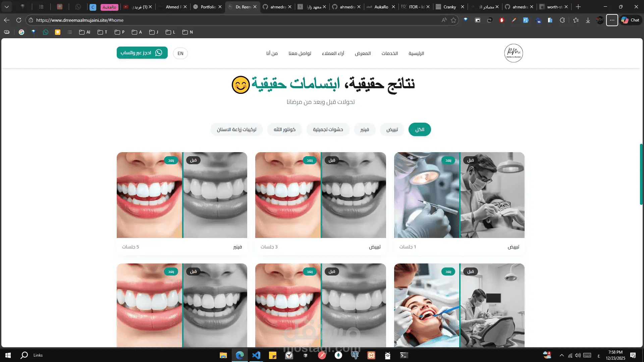Viewport: 644px width, 362px height.
Task: Filter gallery by تبييض pill
Action: pyautogui.click(x=392, y=129)
